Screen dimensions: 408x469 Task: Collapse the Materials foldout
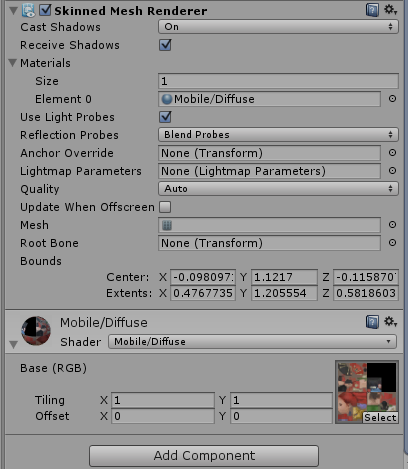[x=13, y=63]
